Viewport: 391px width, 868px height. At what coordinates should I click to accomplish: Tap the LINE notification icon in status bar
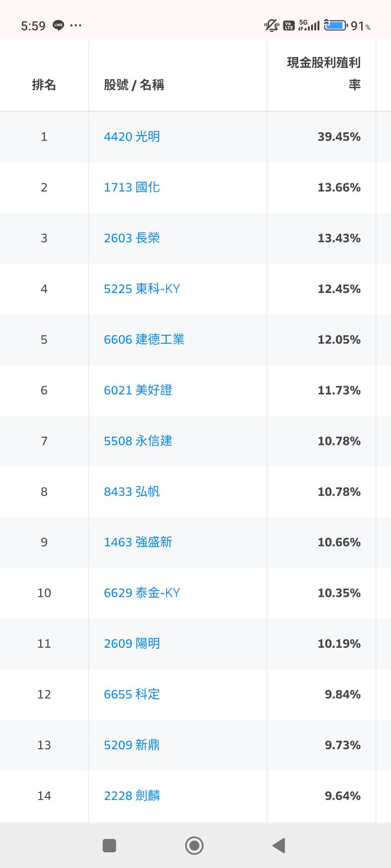pyautogui.click(x=58, y=25)
